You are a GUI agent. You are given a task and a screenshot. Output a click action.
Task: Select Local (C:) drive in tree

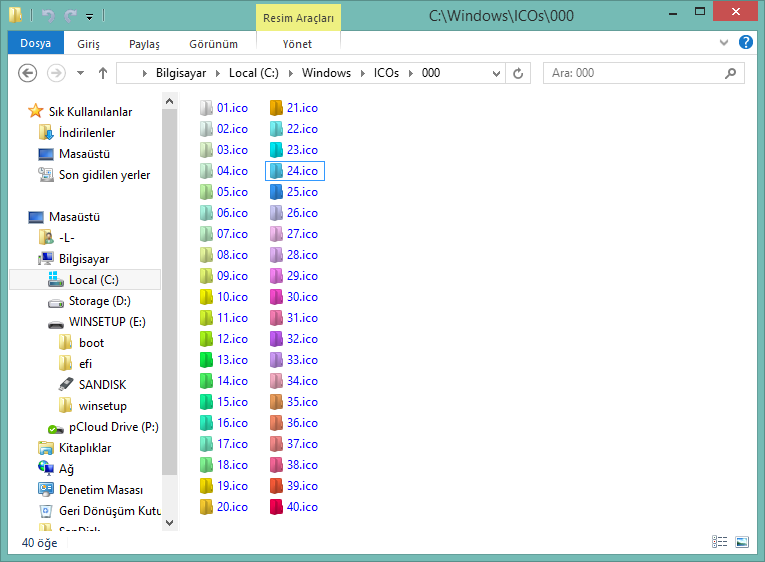[x=94, y=280]
